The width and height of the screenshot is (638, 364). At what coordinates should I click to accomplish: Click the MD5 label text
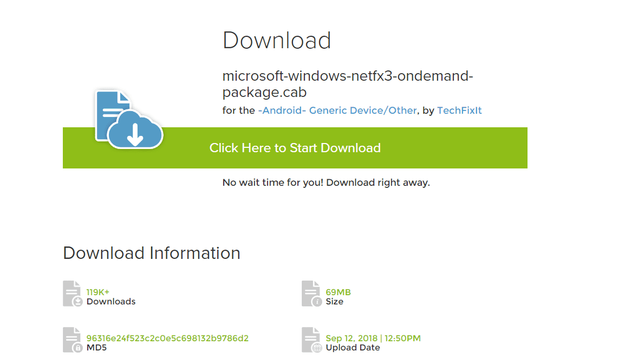pyautogui.click(x=96, y=348)
